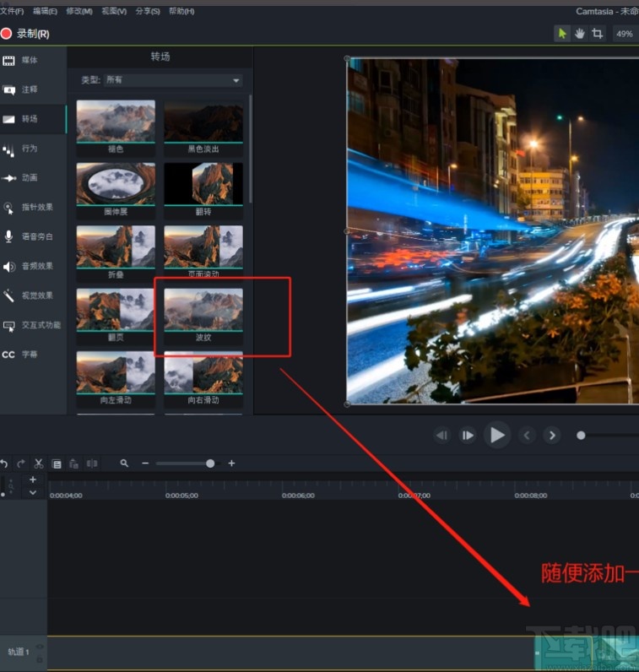Click the 0:00:05;00 mark on the timeline ruler
Image resolution: width=639 pixels, height=672 pixels.
pos(181,496)
